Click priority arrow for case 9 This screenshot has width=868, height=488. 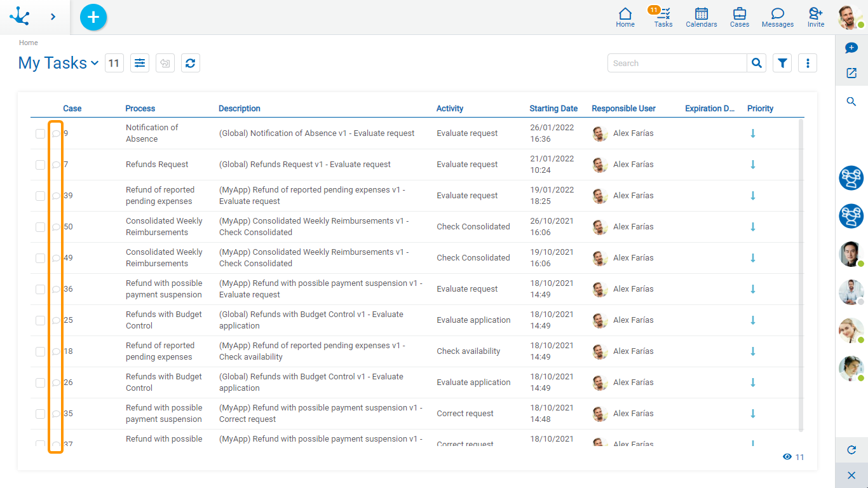click(x=753, y=133)
